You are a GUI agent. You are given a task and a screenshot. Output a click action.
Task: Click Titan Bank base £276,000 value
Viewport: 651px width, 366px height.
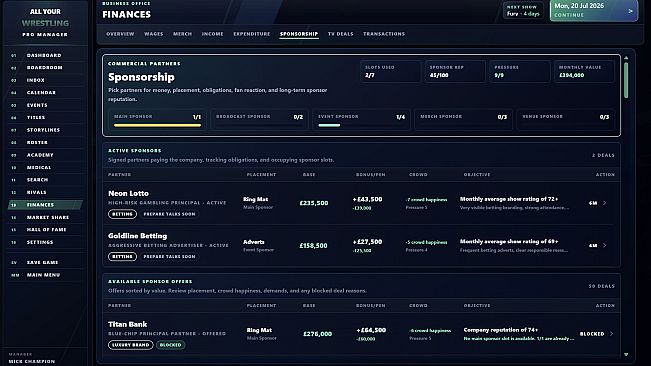coord(318,334)
